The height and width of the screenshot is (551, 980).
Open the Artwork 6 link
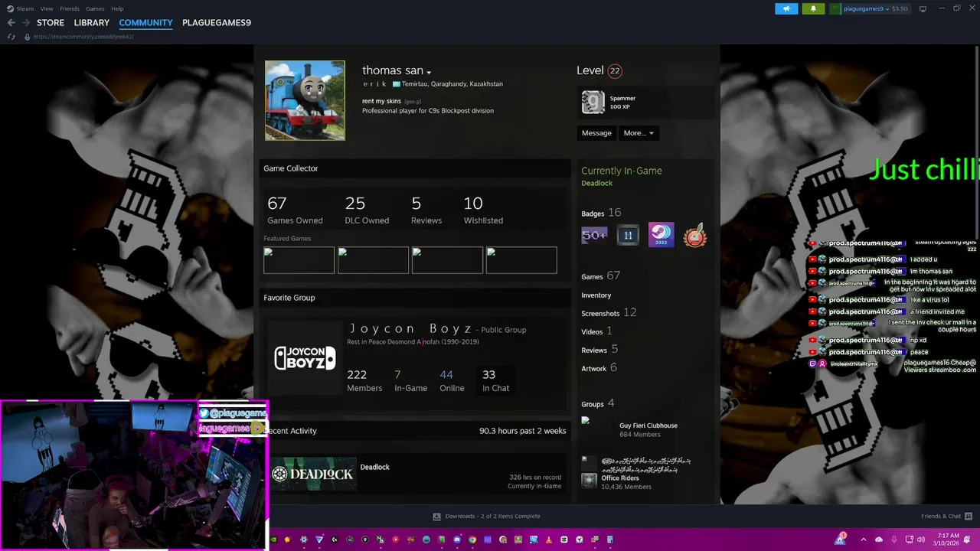599,368
